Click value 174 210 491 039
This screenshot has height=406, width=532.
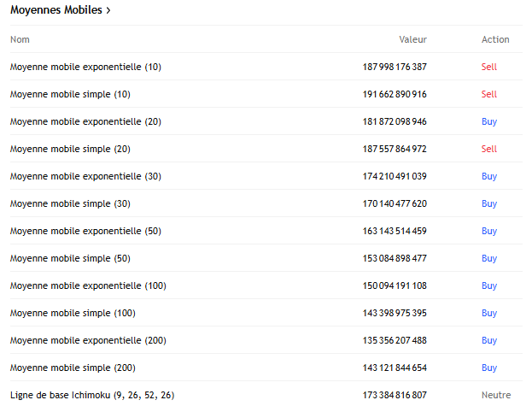pyautogui.click(x=395, y=176)
